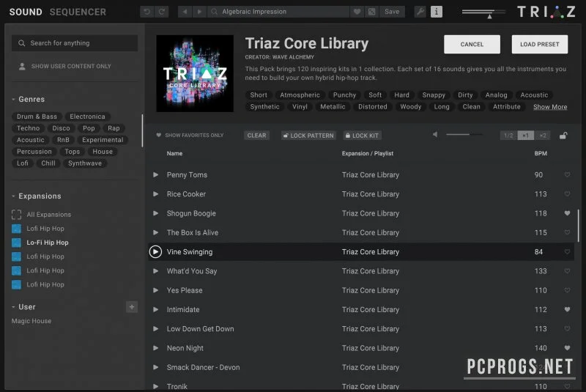
Task: Toggle Show Favorites Only
Action: (190, 136)
